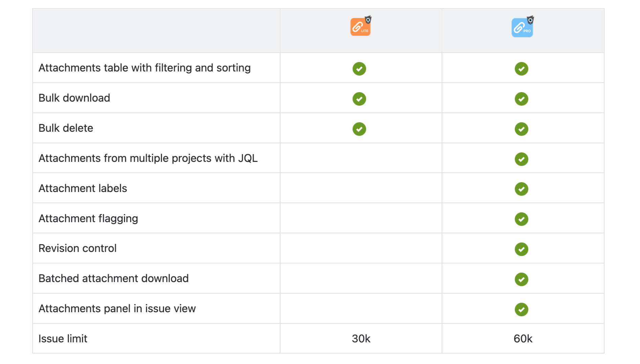This screenshot has width=640, height=364.
Task: Click Pro checkmark for Attachment labels
Action: click(521, 189)
